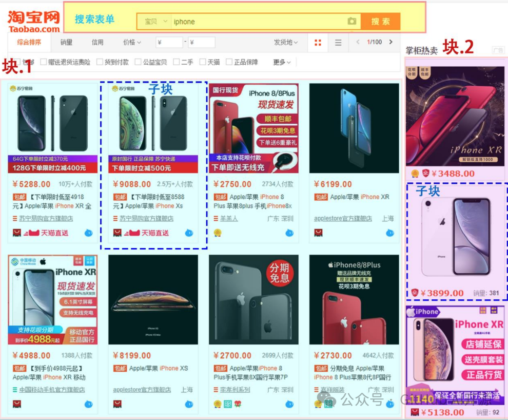
Task: Open applestore官方旗舰店 link under ¥6199 item
Action: click(343, 219)
